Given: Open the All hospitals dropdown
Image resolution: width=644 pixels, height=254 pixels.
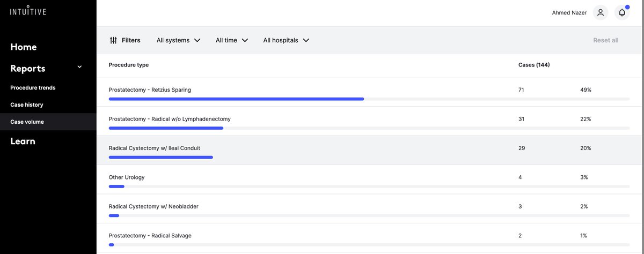Looking at the screenshot, I should (287, 40).
